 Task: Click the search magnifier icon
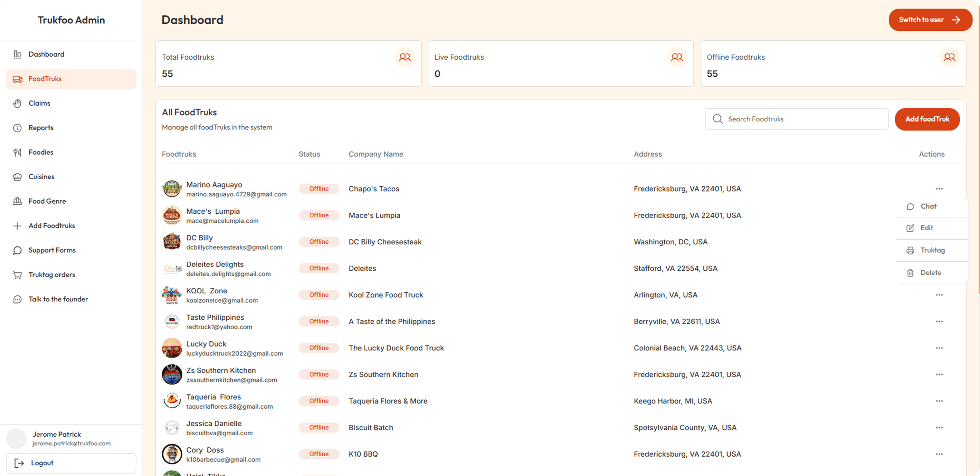(x=717, y=119)
